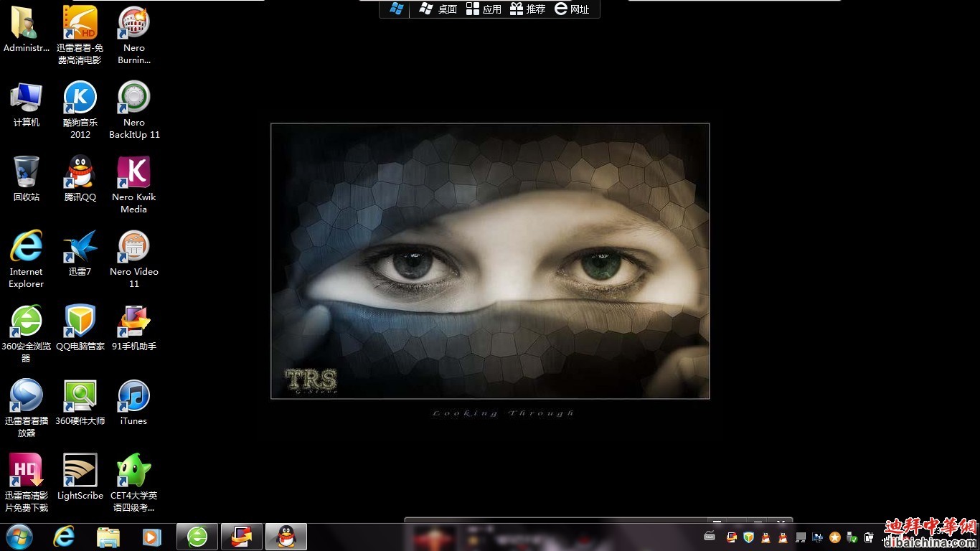Select the Internet Explorer desktop icon

click(26, 259)
